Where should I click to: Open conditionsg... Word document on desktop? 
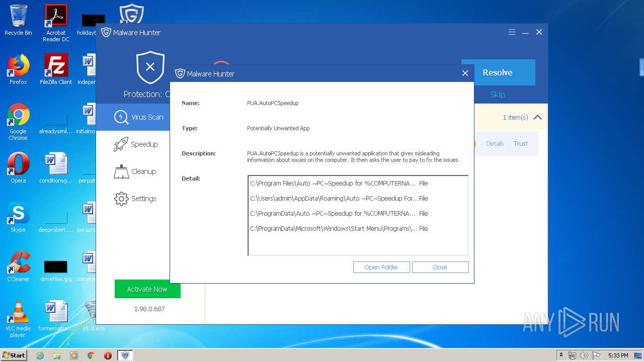click(x=56, y=168)
